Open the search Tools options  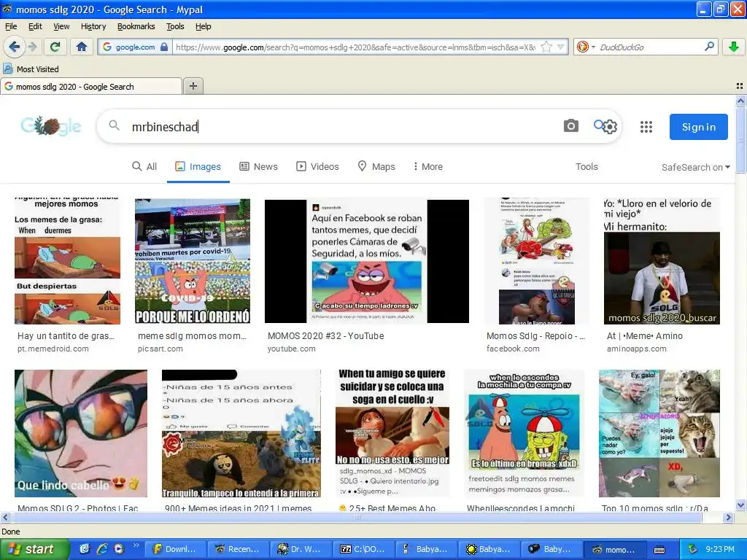click(x=587, y=166)
